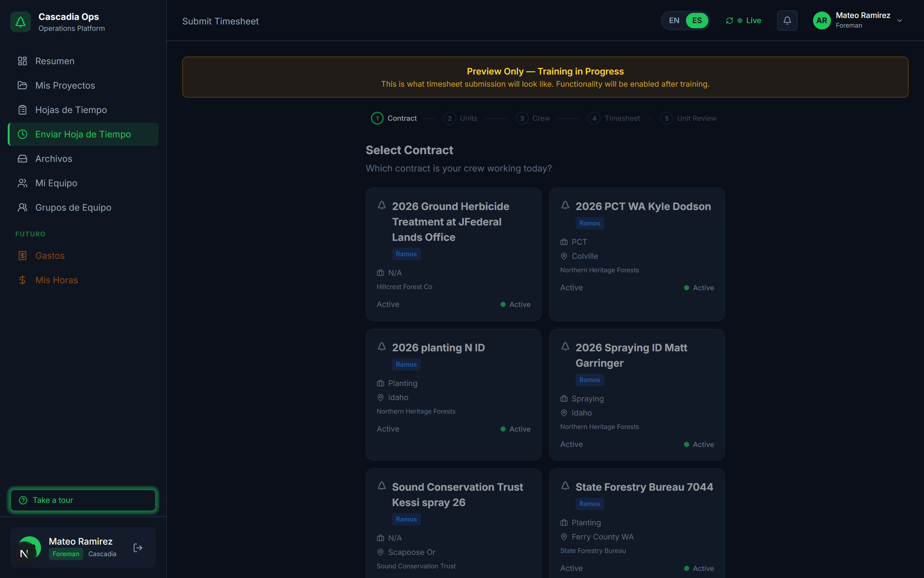Click the tree icon on 2026 PCT WA card
Viewport: 924px width, 578px height.
(x=565, y=205)
